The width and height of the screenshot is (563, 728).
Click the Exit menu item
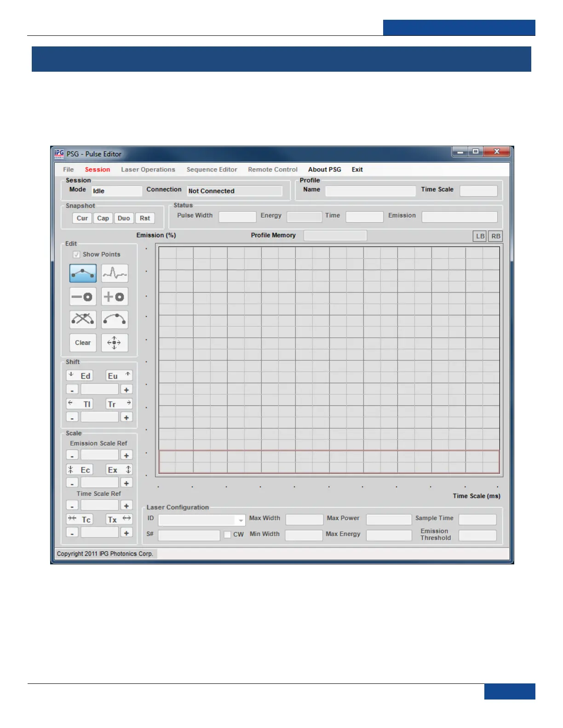(x=357, y=170)
